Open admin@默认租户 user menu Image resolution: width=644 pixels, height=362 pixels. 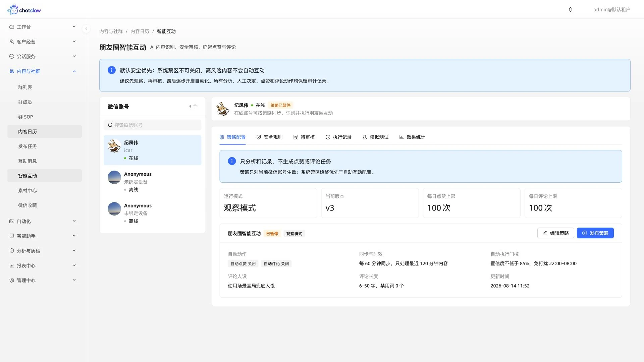611,9
